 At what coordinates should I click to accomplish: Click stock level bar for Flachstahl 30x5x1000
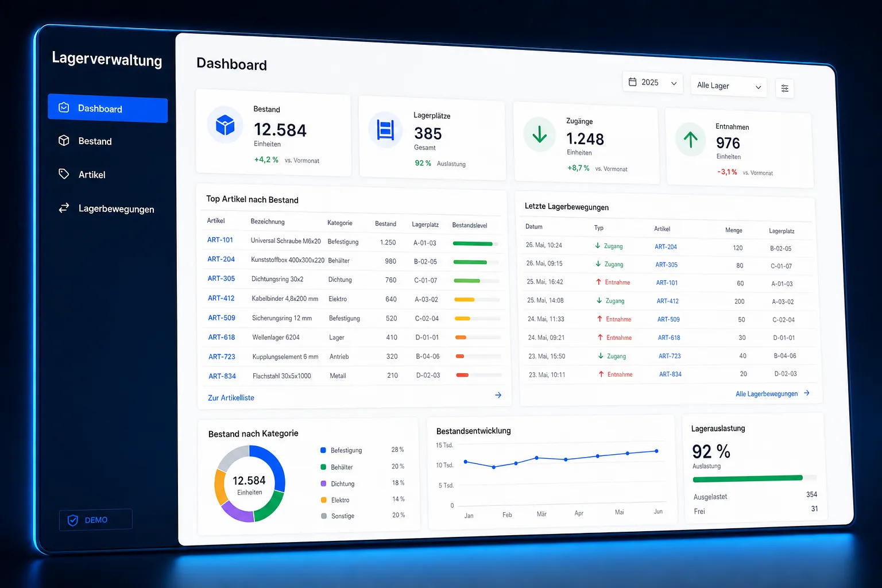[x=479, y=375]
